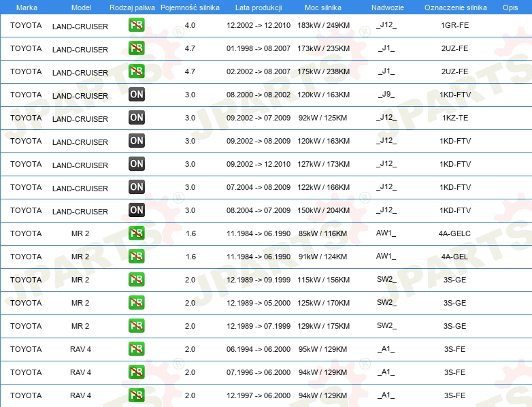The height and width of the screenshot is (407, 532).
Task: Click petrol icon in MR 2 125kW / 170KM row
Action: [136, 302]
